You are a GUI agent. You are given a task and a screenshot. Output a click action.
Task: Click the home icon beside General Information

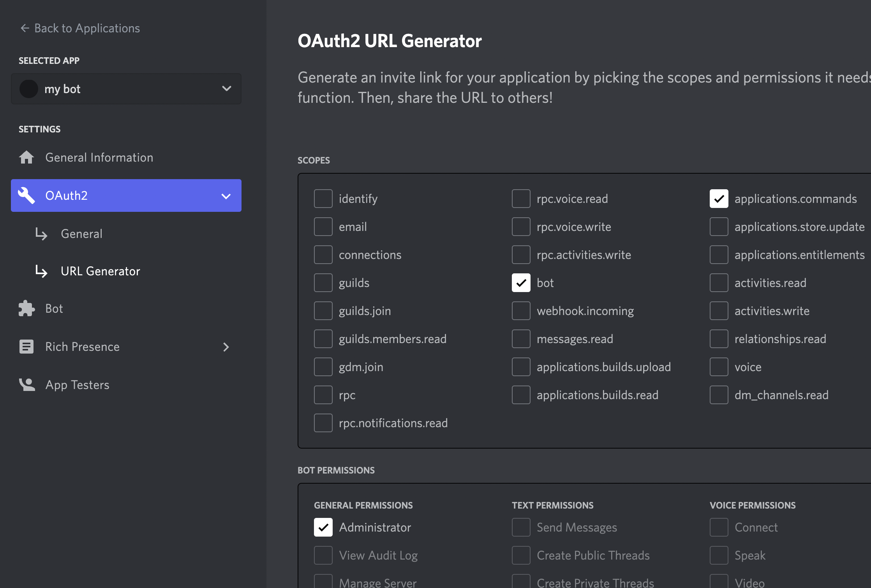coord(26,157)
